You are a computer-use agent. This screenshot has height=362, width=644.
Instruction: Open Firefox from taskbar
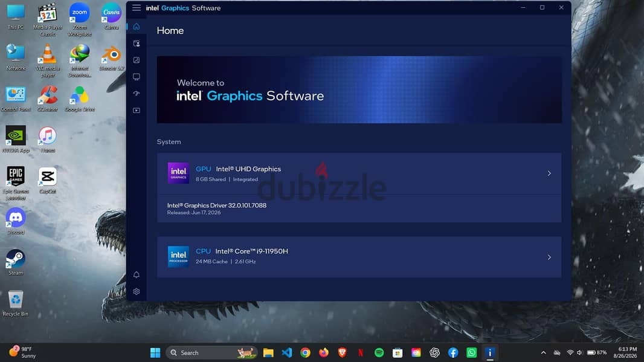tap(324, 352)
